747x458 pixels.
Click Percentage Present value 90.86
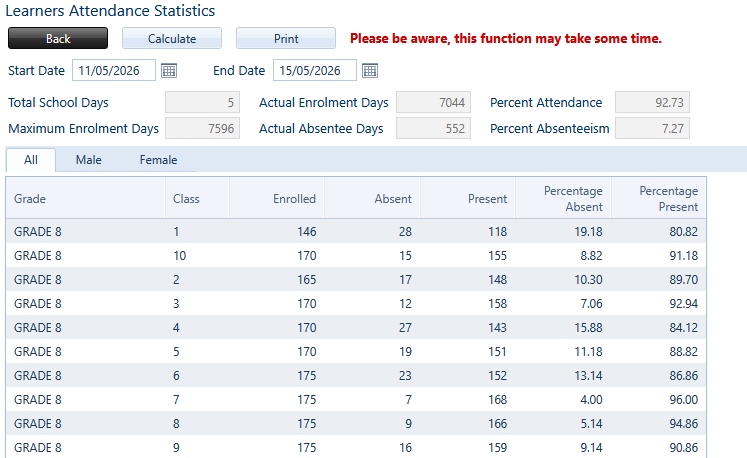(x=684, y=447)
